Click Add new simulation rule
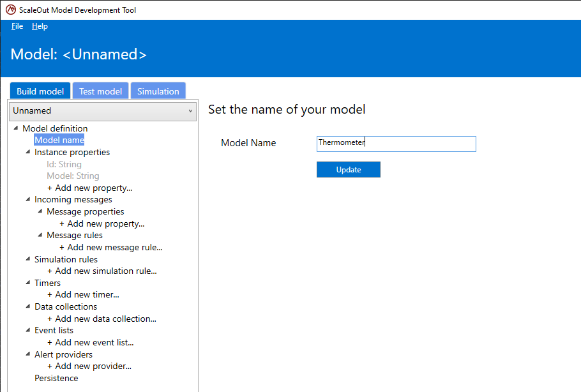 pos(102,271)
